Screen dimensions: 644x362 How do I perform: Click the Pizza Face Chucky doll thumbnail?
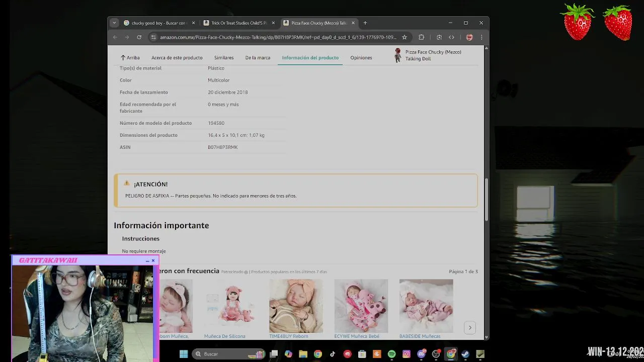coord(397,55)
